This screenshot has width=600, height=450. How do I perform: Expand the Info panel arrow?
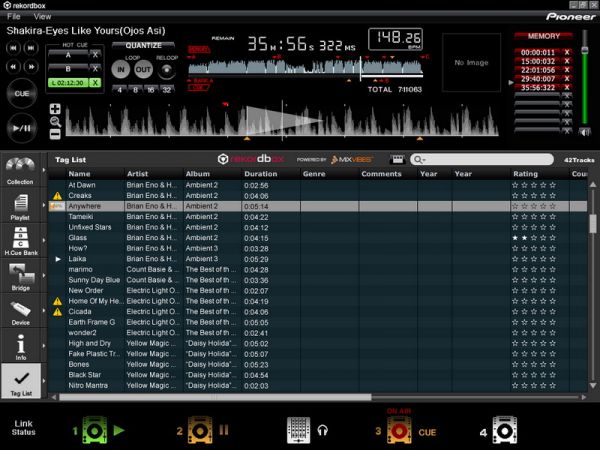[44, 346]
